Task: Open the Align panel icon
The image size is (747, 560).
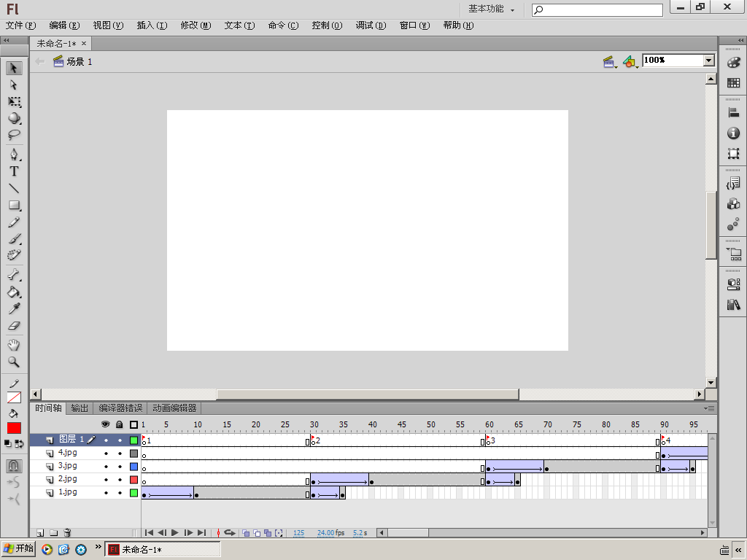Action: point(733,113)
